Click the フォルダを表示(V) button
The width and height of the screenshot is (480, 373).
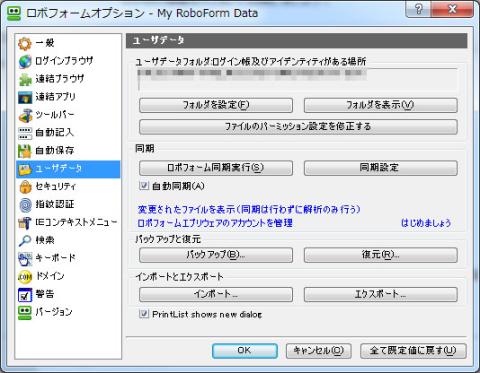[x=380, y=105]
